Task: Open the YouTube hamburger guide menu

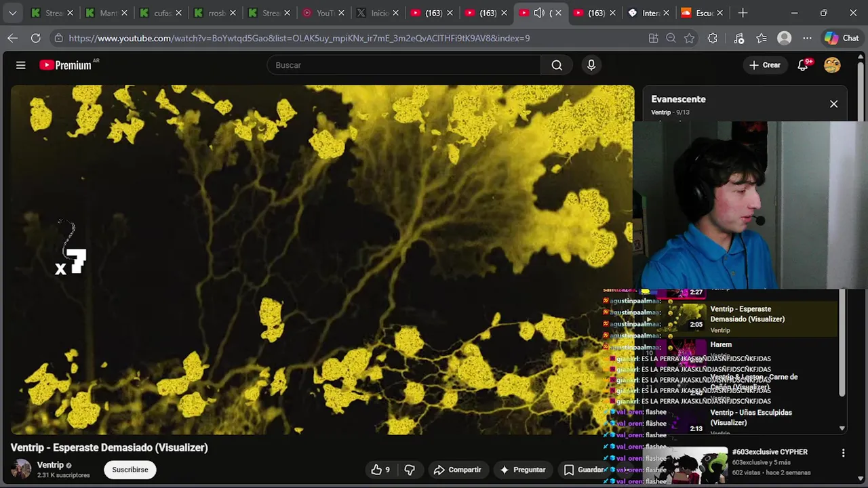Action: [x=21, y=65]
